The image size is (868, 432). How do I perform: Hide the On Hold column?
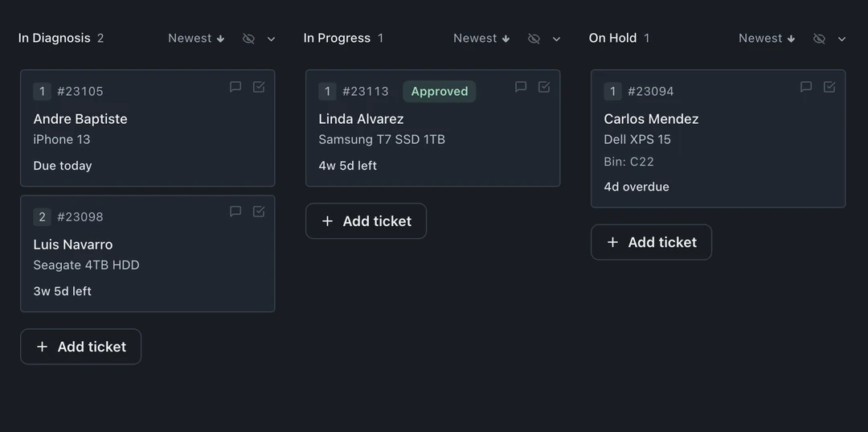(x=819, y=39)
